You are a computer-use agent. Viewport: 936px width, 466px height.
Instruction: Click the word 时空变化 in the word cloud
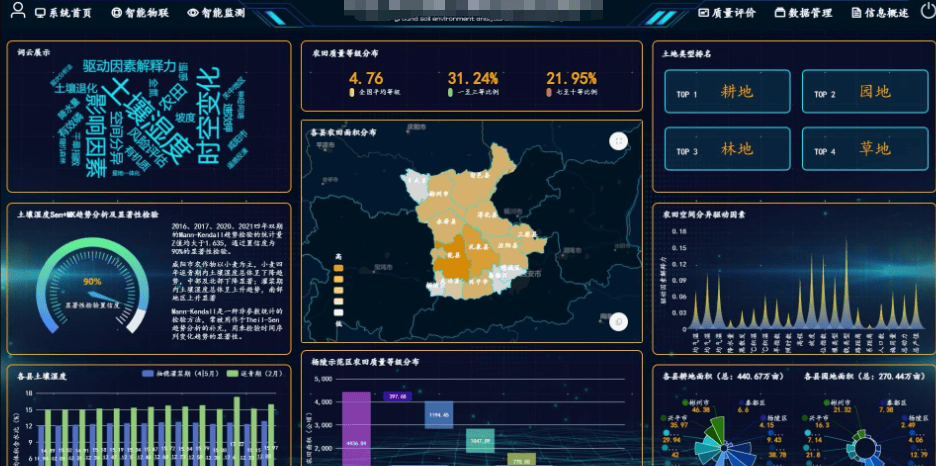[209, 117]
